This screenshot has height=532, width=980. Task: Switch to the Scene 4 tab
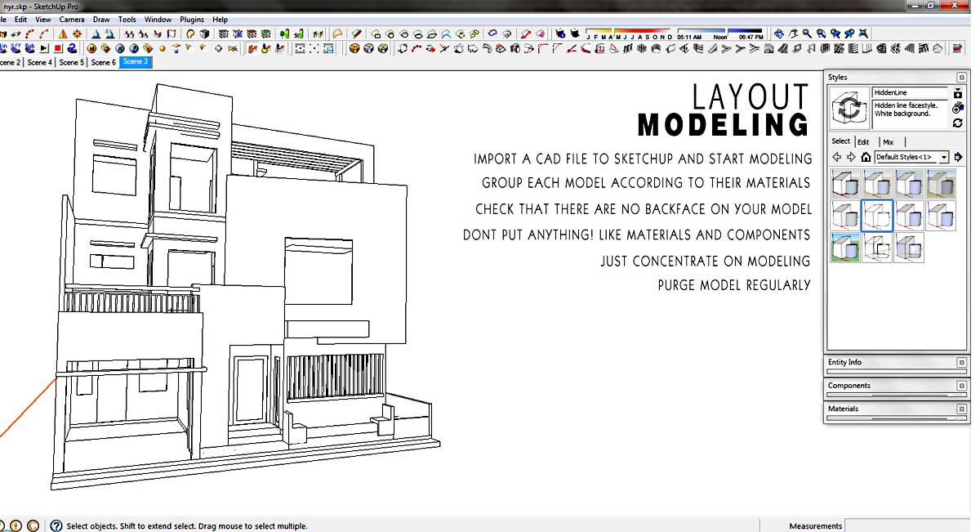[39, 62]
